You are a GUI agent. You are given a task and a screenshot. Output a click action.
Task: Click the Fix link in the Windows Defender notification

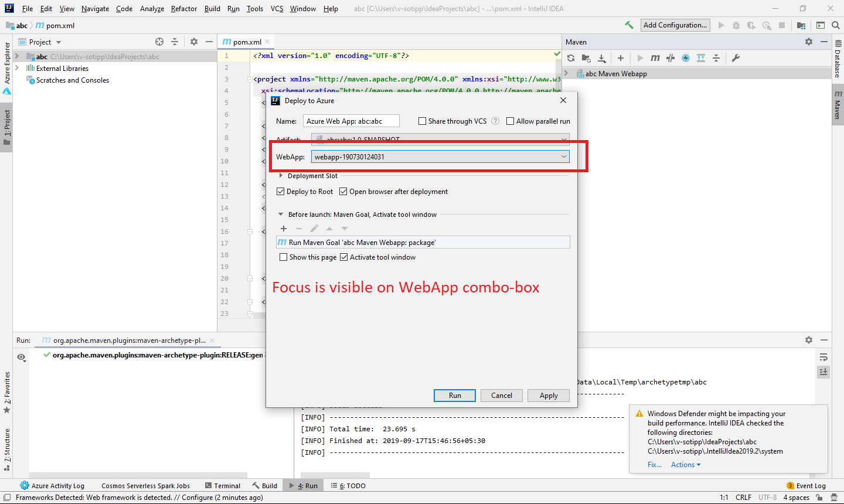coord(654,464)
